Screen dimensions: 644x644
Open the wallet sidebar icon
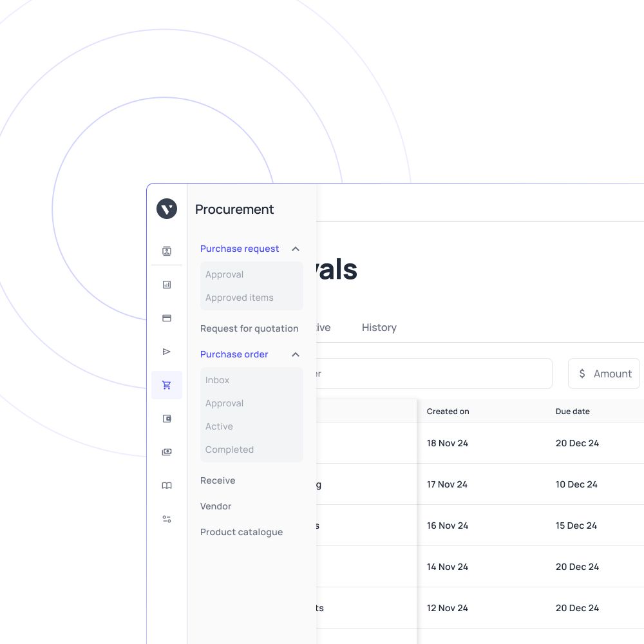167,419
